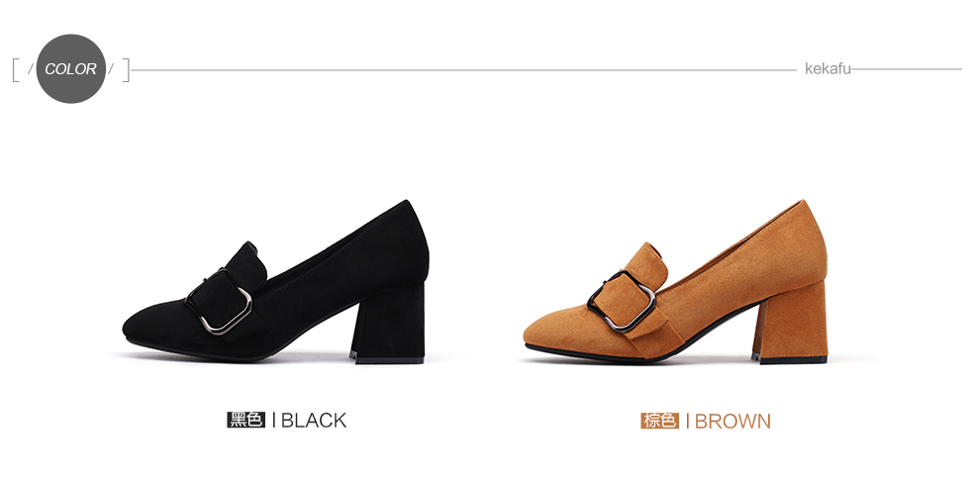Click the BROWN color label
Screen dimensions: 980x479
coord(733,421)
